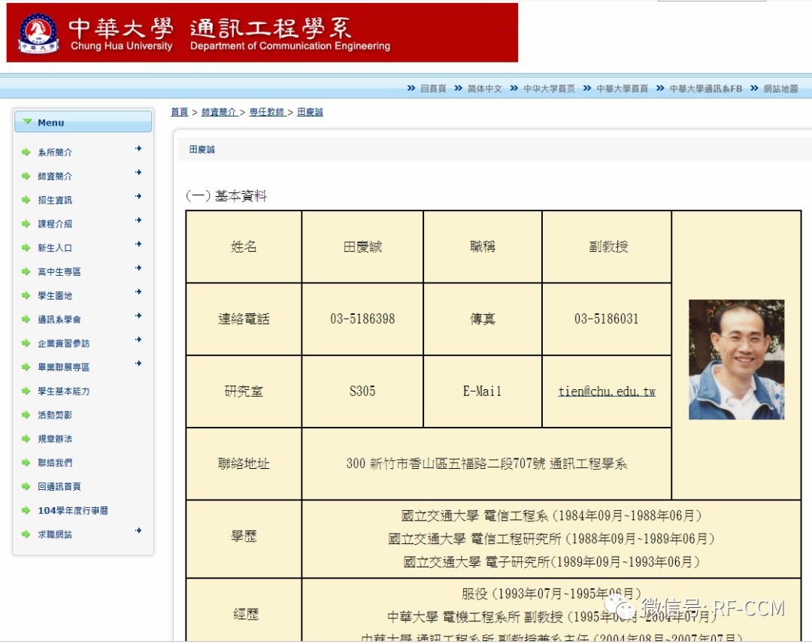This screenshot has height=644, width=812.
Task: Expand submenu arrow beside 師資簡介
Action: [138, 172]
